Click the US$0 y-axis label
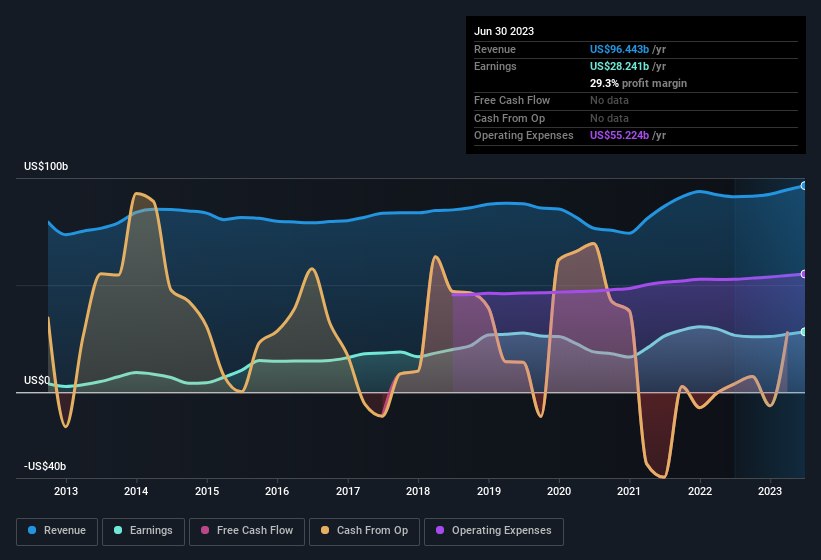This screenshot has height=560, width=821. 37,380
